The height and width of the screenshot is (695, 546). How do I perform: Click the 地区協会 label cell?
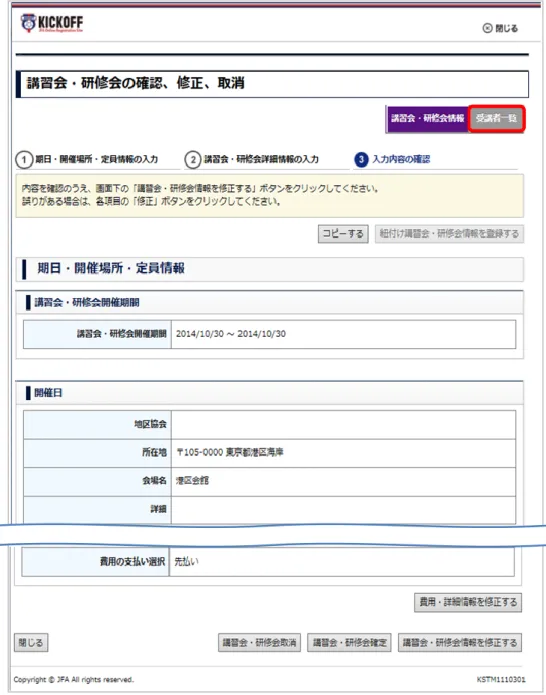coord(98,425)
